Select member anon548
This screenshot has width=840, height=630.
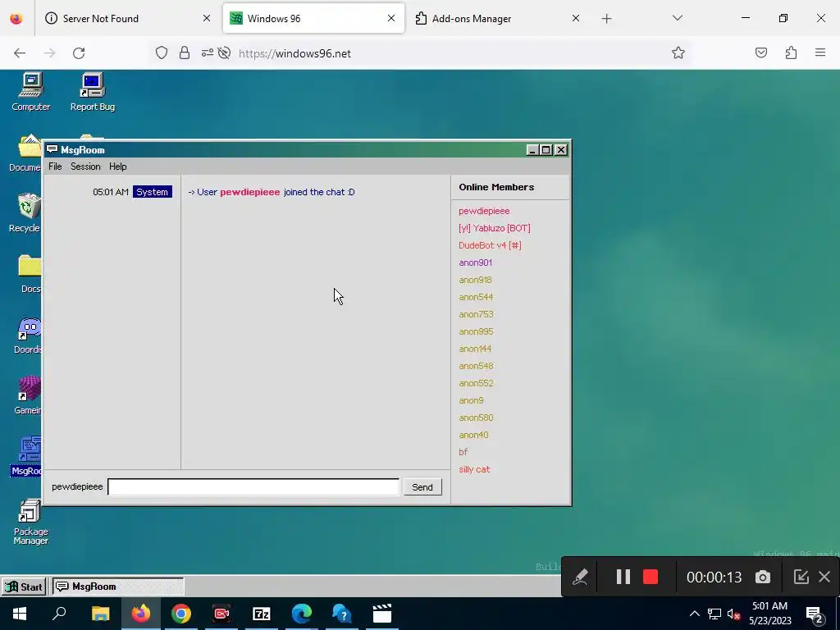477,366
